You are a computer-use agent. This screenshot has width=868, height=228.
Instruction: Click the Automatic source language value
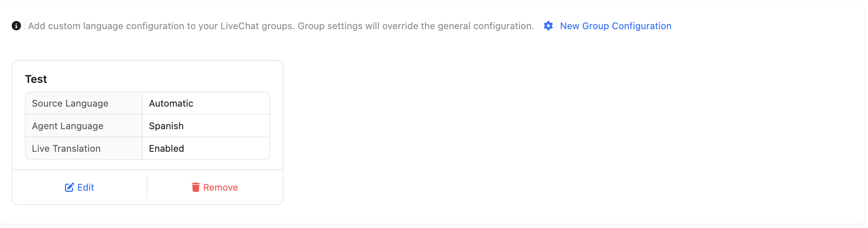(x=171, y=103)
